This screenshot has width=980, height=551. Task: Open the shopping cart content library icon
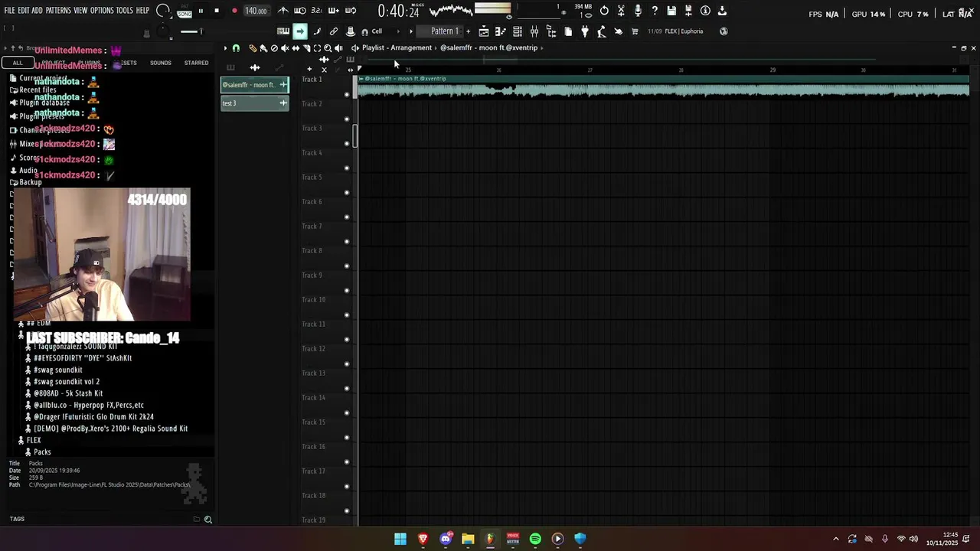(635, 31)
